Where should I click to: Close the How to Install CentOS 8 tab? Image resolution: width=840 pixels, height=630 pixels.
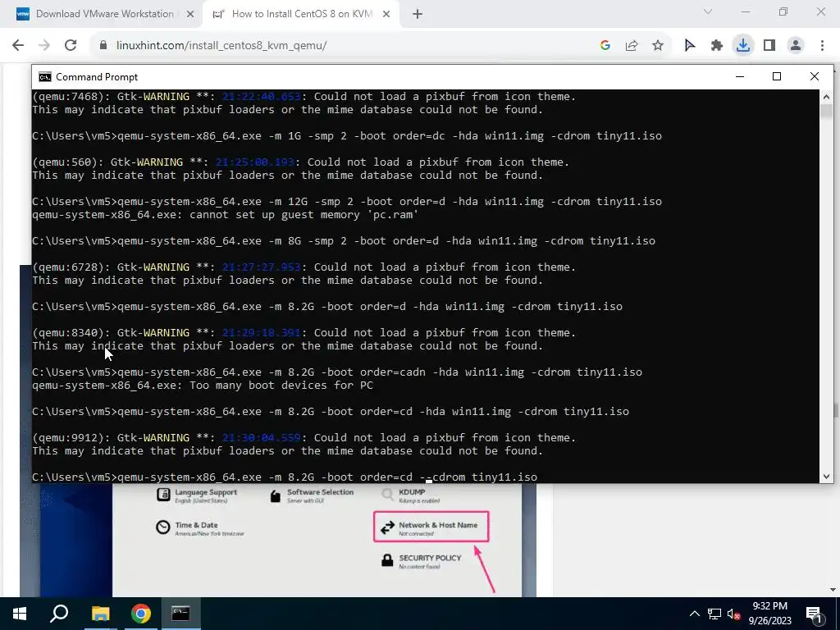tap(386, 15)
